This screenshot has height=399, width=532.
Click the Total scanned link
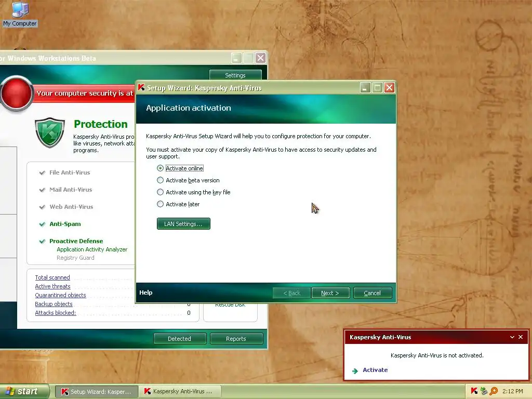pos(52,277)
